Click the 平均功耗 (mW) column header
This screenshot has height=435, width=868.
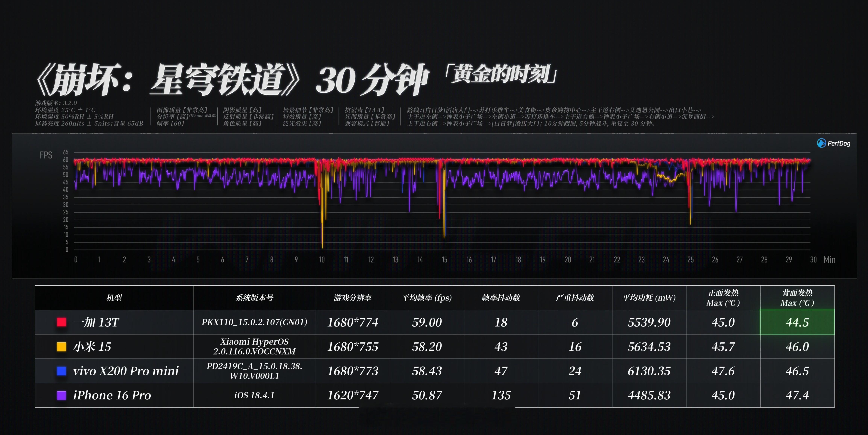(649, 298)
